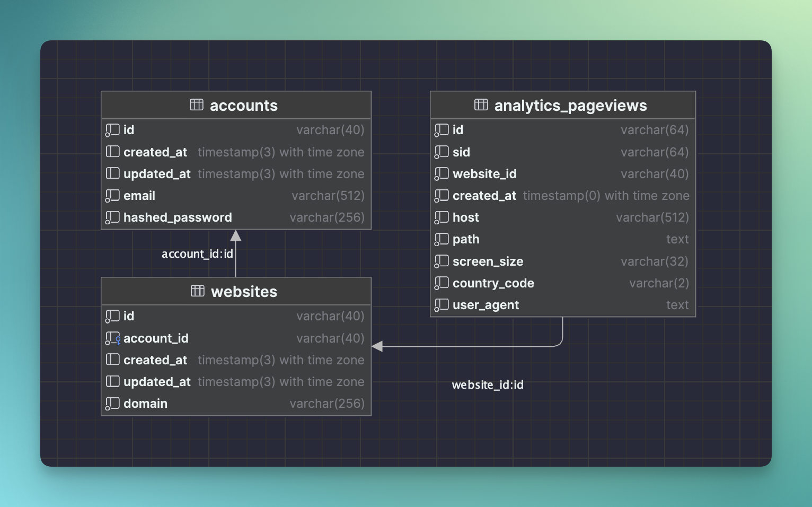812x507 pixels.
Task: Select the user_agent column name
Action: tap(486, 305)
